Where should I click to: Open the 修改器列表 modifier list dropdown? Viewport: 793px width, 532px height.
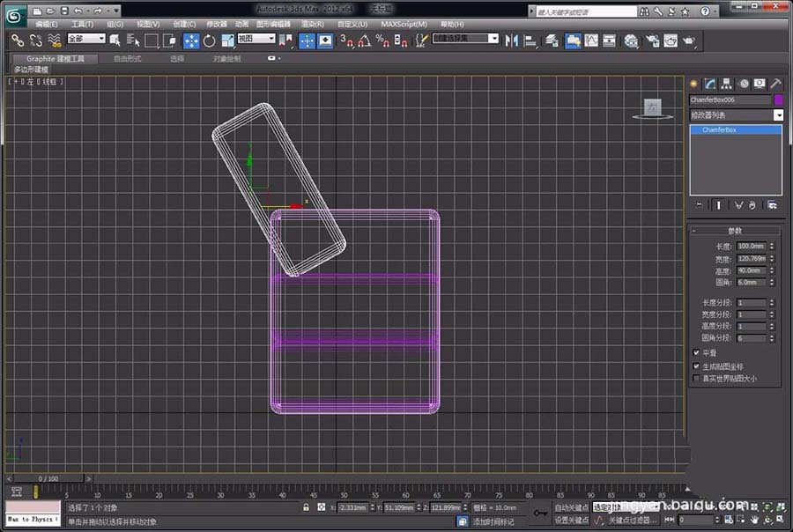click(x=778, y=115)
